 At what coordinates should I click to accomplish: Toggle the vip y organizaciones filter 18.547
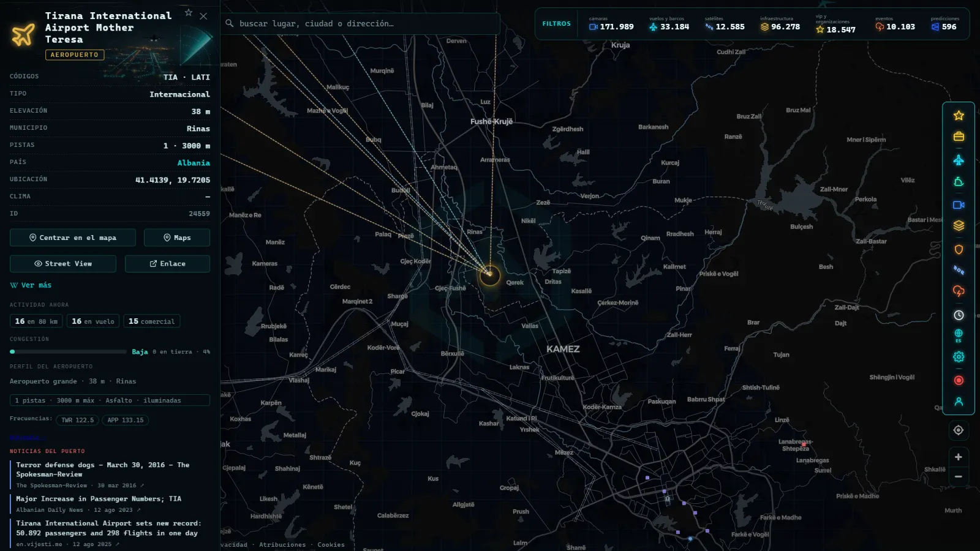(x=835, y=24)
